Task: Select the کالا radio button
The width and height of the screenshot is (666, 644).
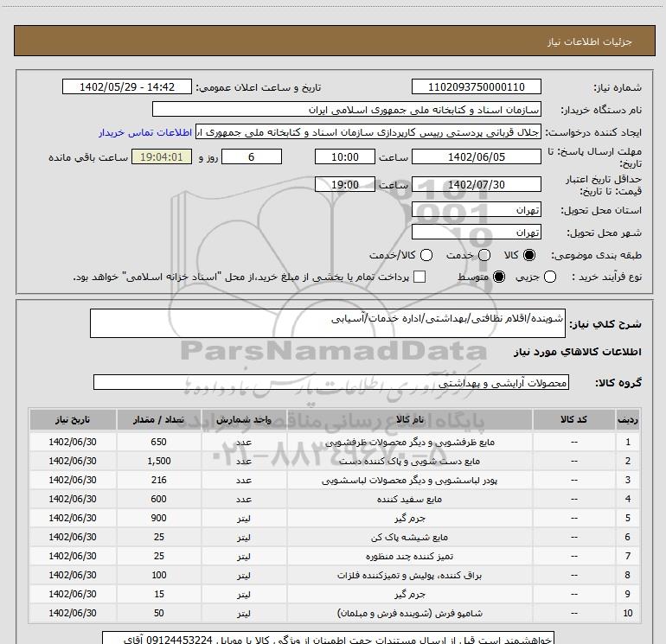Action: click(x=529, y=255)
